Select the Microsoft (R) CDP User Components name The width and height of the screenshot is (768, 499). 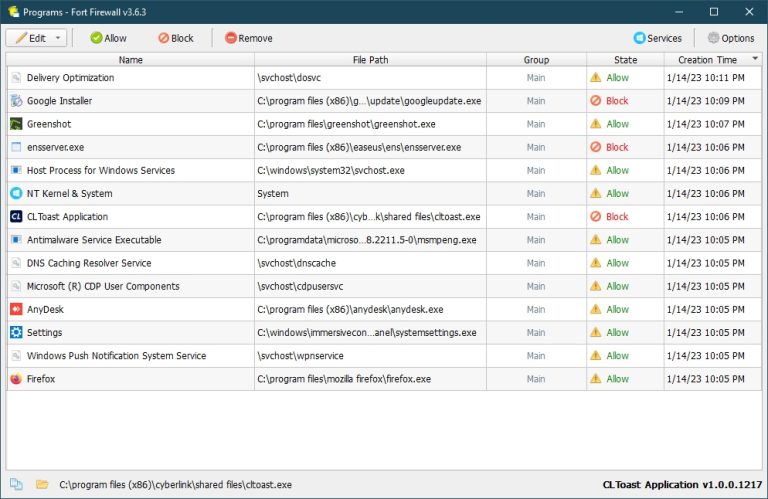[x=103, y=286]
